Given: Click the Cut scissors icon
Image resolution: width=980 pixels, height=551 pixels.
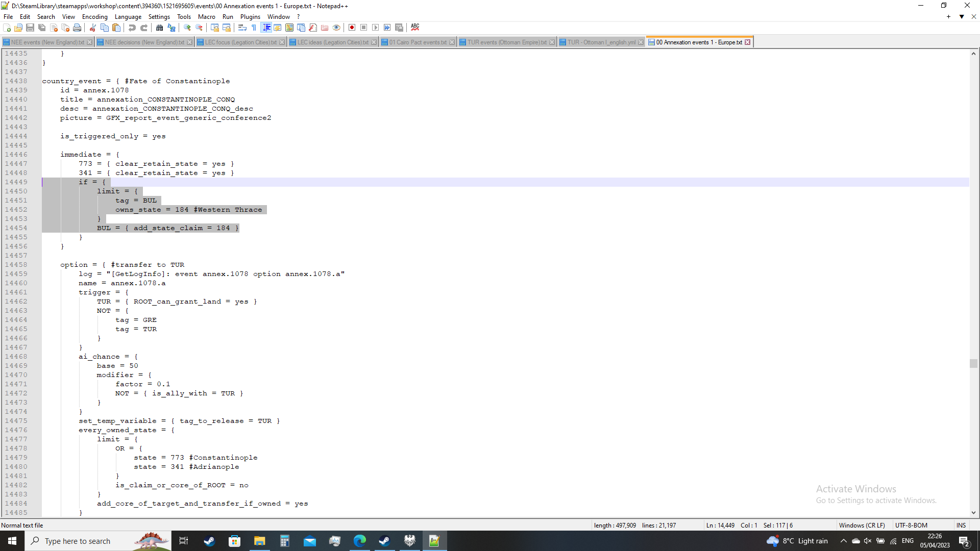Looking at the screenshot, I should 93,28.
